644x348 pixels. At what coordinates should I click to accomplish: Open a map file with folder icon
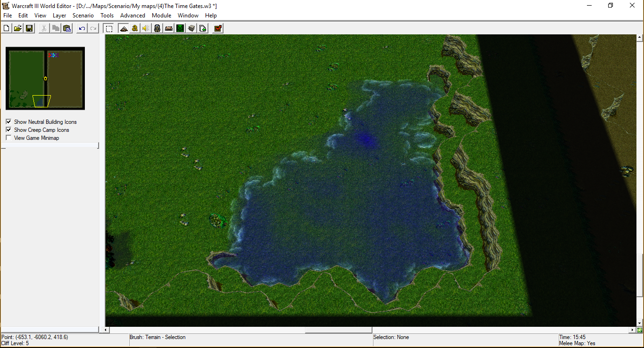click(18, 28)
